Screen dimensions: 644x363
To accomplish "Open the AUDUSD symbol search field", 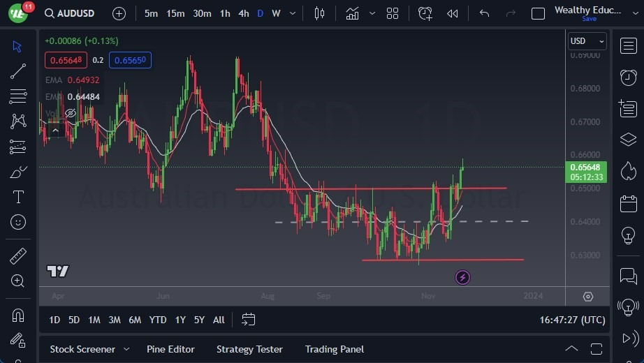I will 70,13.
